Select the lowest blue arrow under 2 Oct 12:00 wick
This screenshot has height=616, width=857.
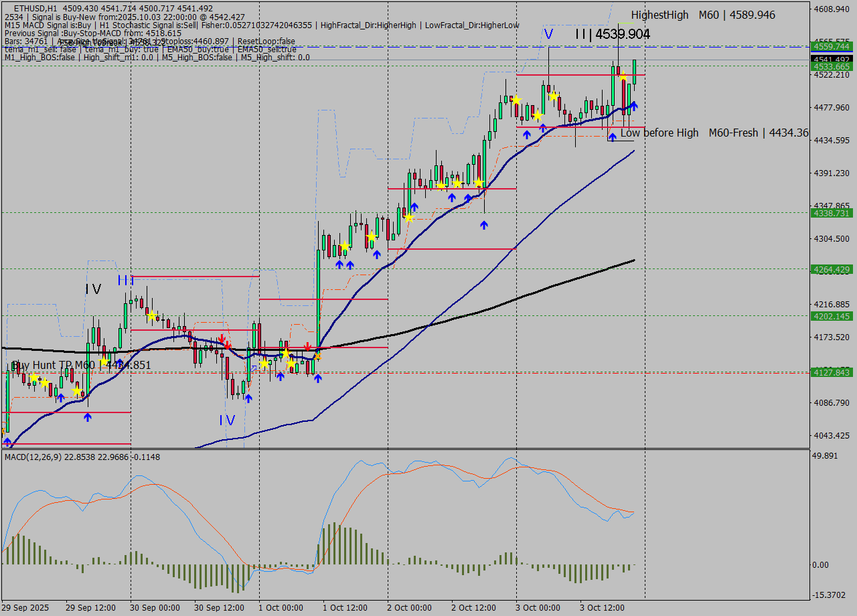click(484, 225)
